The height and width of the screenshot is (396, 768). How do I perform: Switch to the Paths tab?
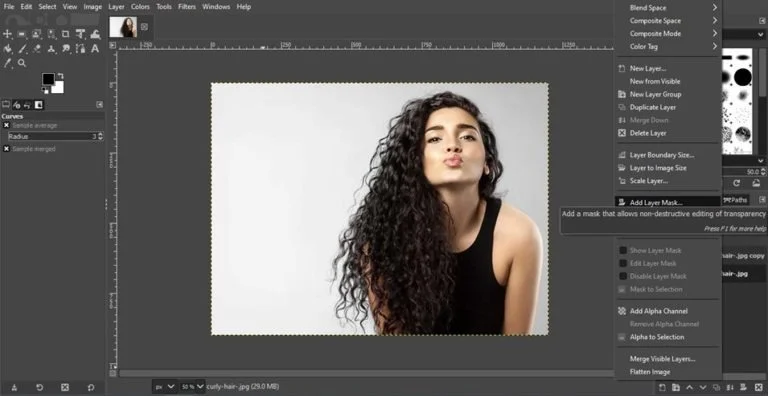(x=736, y=200)
